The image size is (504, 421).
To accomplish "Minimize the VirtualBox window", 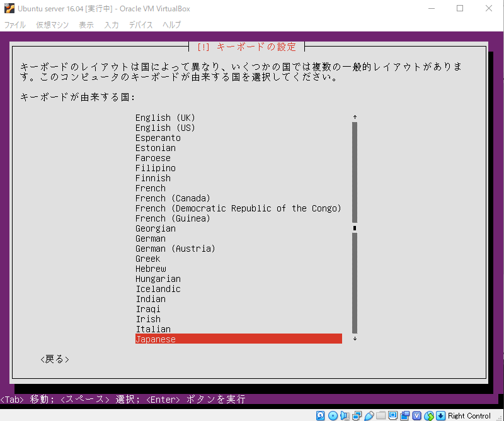I will pos(432,8).
